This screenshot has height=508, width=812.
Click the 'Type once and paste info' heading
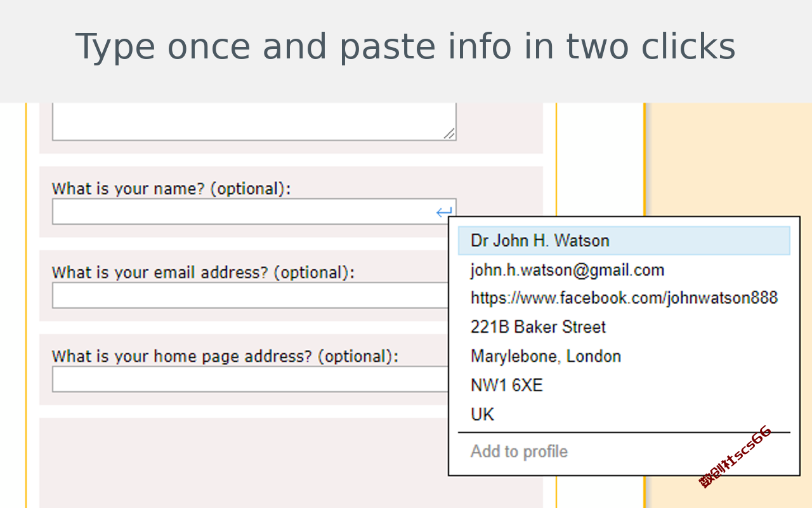(x=405, y=47)
